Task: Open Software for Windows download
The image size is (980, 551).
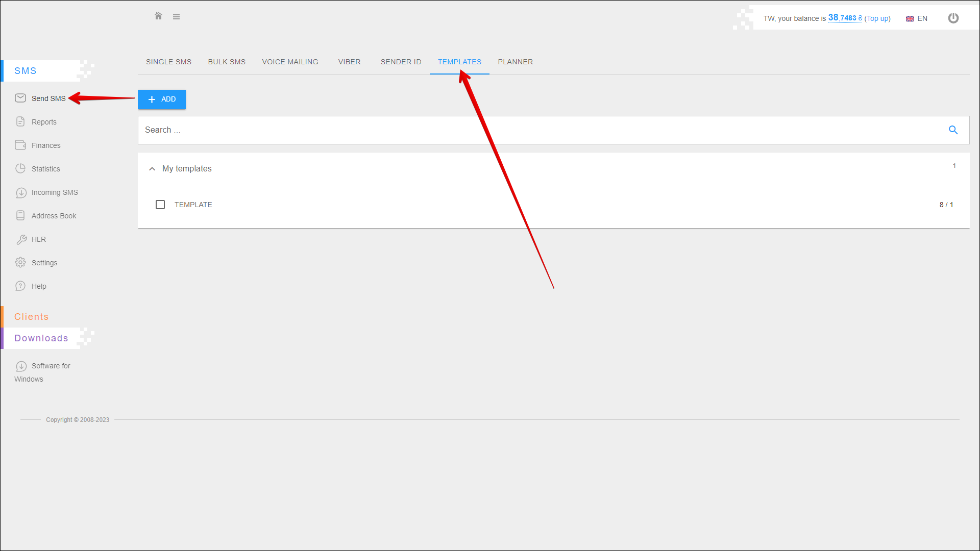Action: (x=51, y=366)
